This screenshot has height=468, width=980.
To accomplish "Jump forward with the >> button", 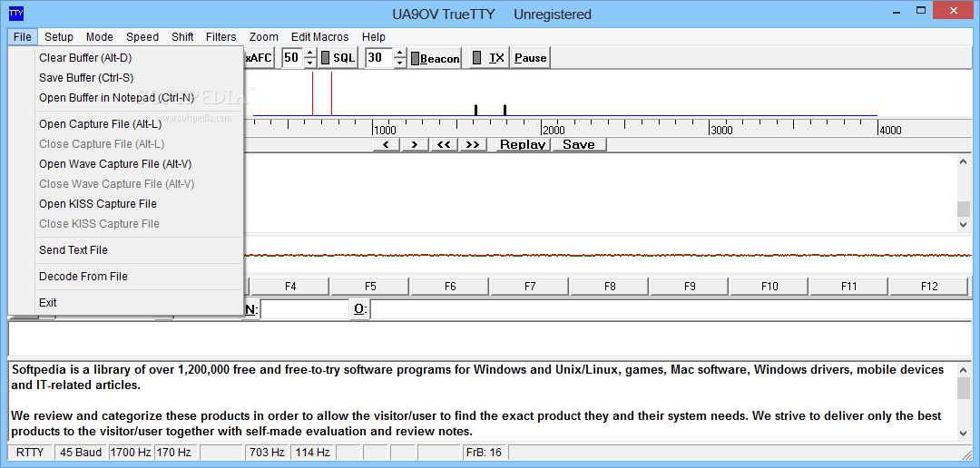I will (x=473, y=144).
